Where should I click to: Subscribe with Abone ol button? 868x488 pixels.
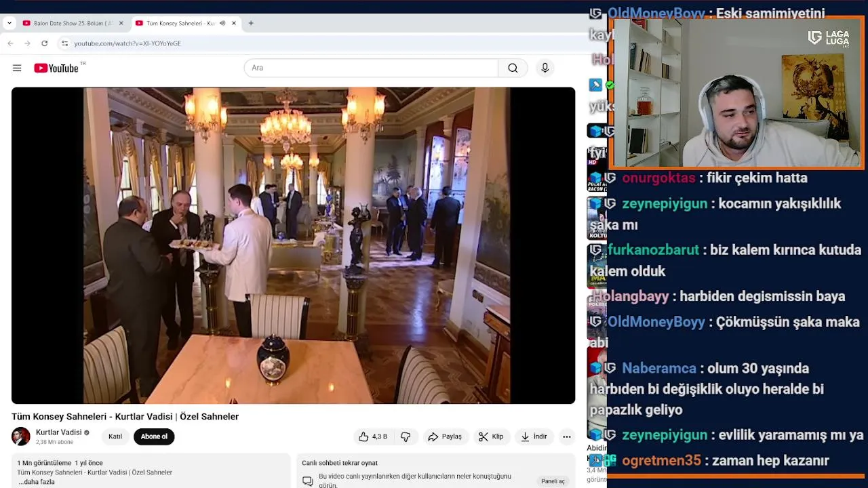point(154,436)
